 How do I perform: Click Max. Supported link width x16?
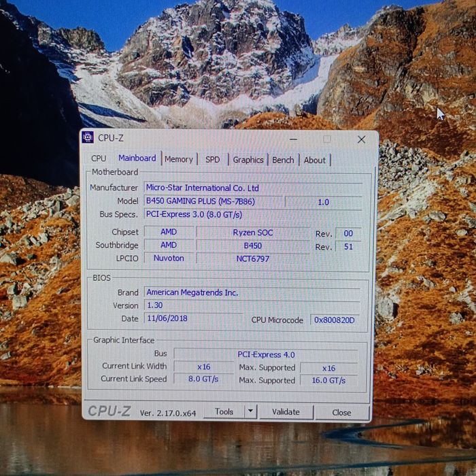[x=329, y=369]
